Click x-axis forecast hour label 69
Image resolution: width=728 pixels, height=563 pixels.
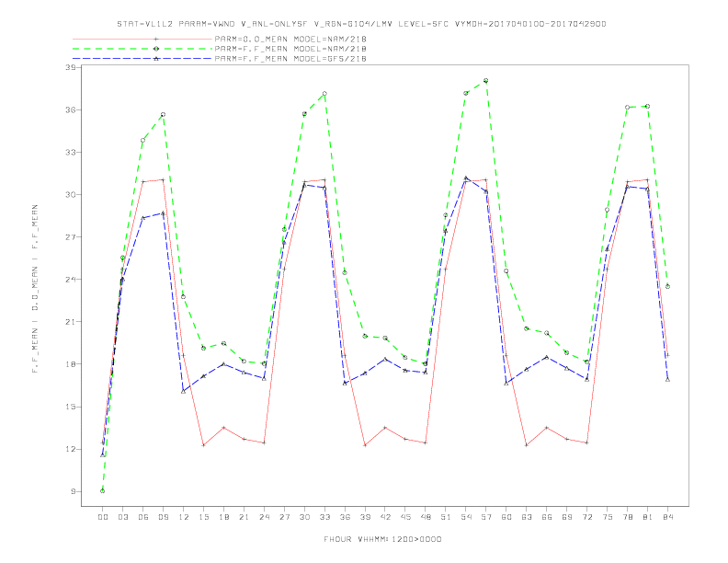[567, 517]
